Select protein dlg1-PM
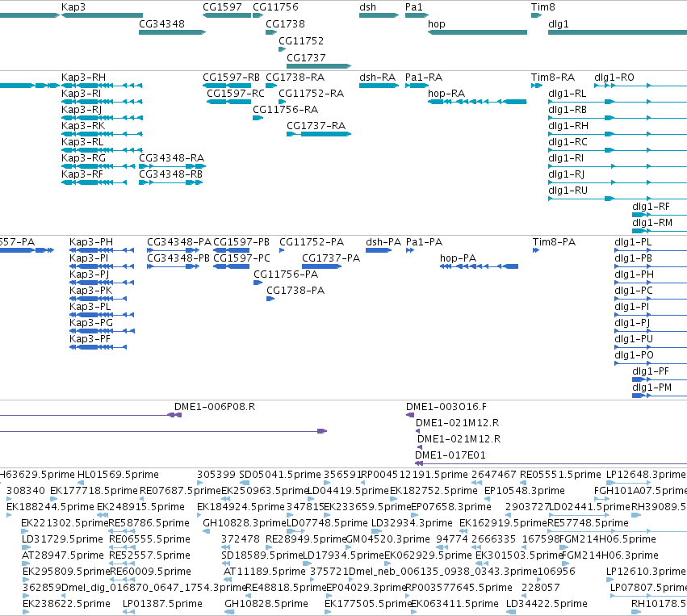Viewport: 687px width, 616px height. pyautogui.click(x=652, y=388)
